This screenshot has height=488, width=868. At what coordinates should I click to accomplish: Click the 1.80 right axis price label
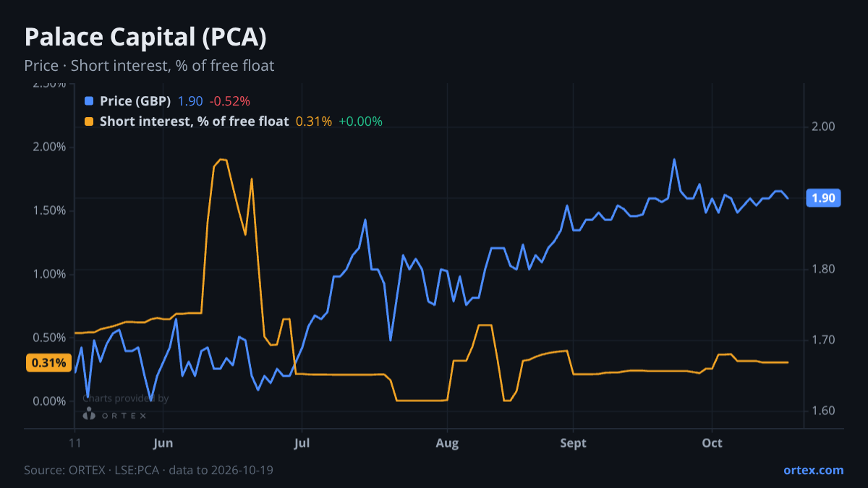click(x=824, y=269)
